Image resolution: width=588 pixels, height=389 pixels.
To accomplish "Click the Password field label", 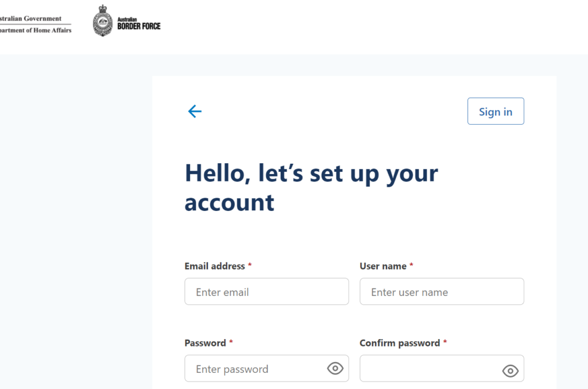I will (x=205, y=343).
